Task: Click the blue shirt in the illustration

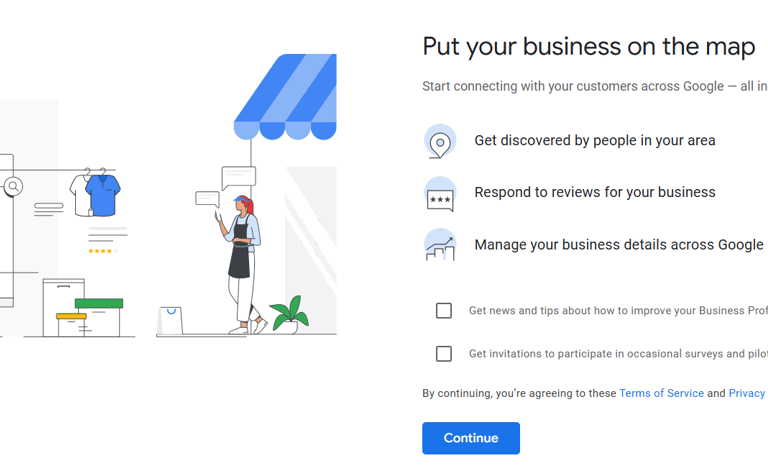Action: (103, 194)
